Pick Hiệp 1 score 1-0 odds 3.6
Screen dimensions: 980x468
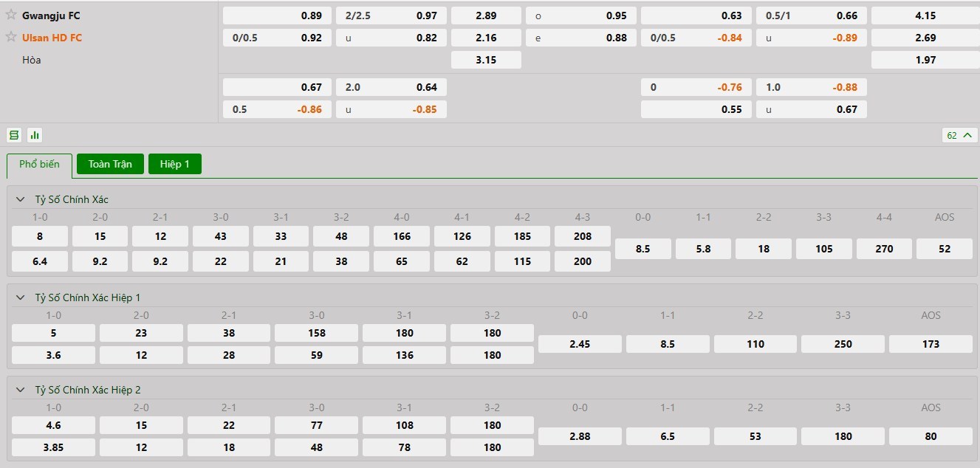53,355
